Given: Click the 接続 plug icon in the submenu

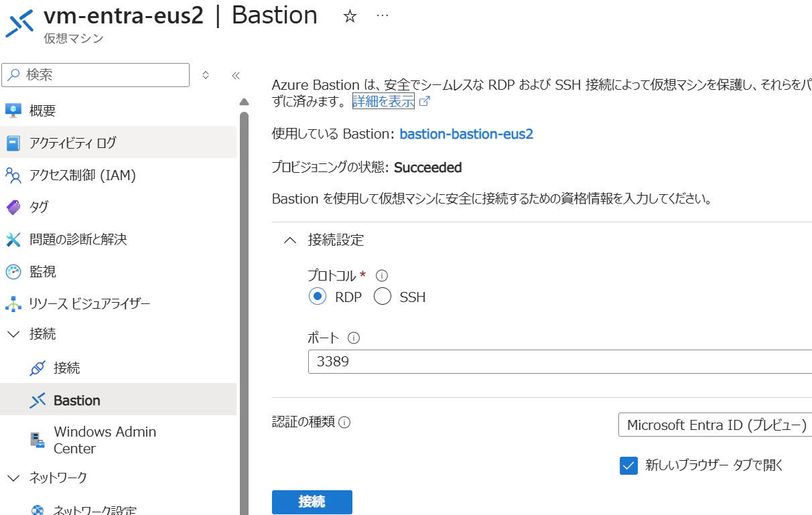Looking at the screenshot, I should pyautogui.click(x=38, y=368).
